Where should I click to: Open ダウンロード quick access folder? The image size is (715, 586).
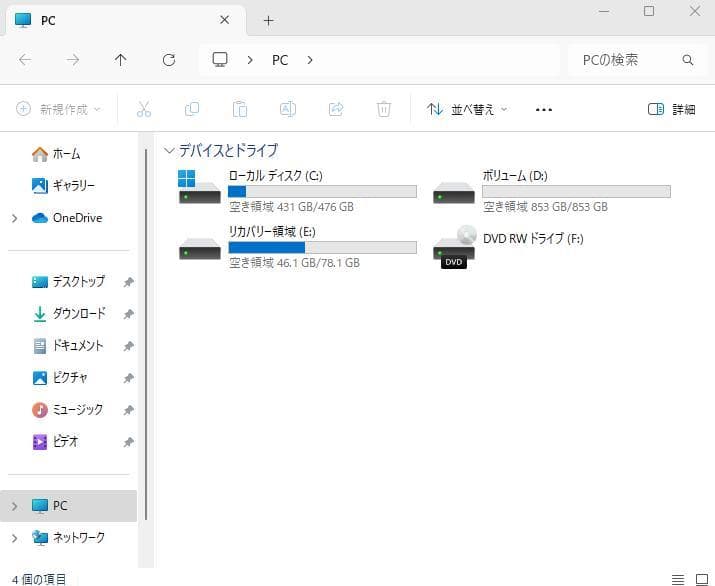point(69,313)
